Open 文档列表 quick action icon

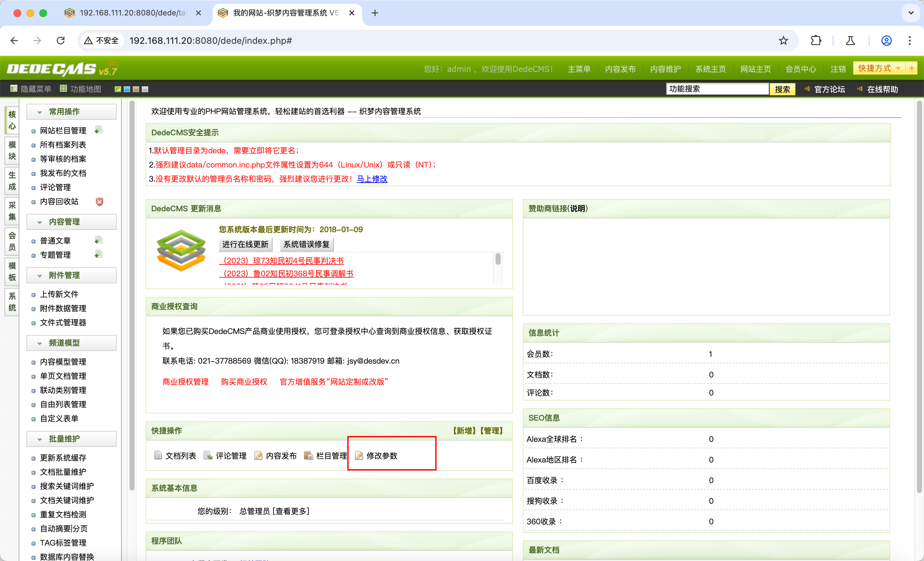click(158, 455)
